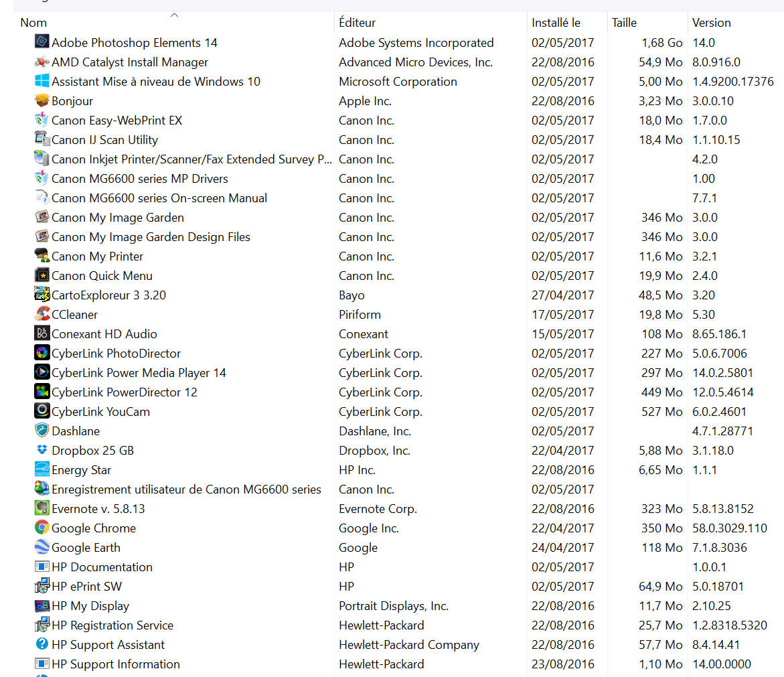Click the Windows 10 upgrade assistant icon
The width and height of the screenshot is (784, 677).
(x=42, y=80)
